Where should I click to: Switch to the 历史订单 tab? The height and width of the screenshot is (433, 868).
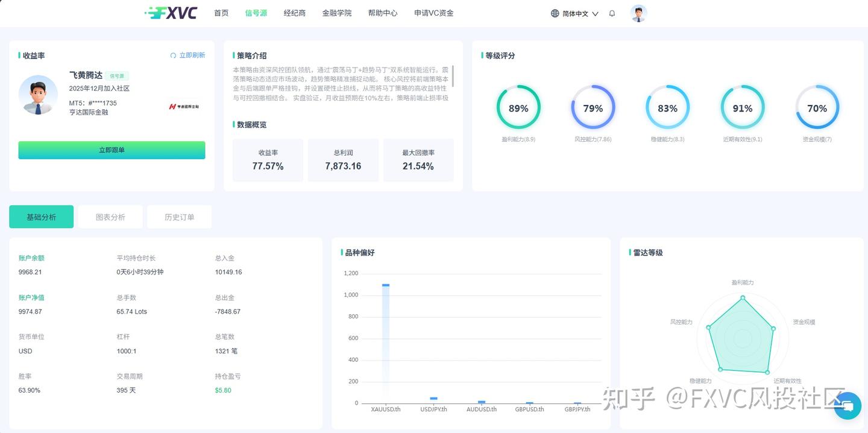(x=180, y=217)
